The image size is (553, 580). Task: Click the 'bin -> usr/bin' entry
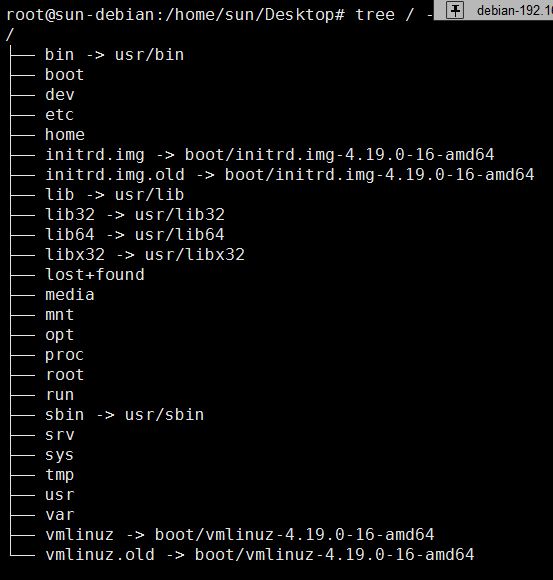115,55
